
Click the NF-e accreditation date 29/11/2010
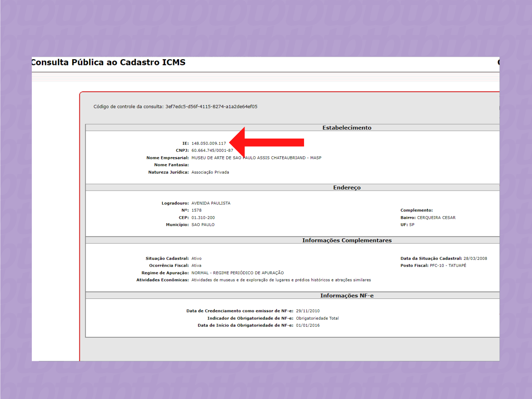[308, 311]
